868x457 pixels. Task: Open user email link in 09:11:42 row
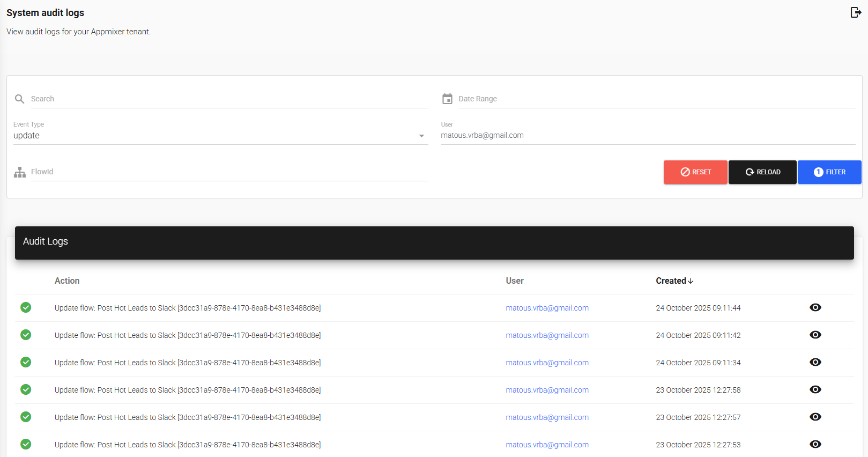pyautogui.click(x=547, y=335)
